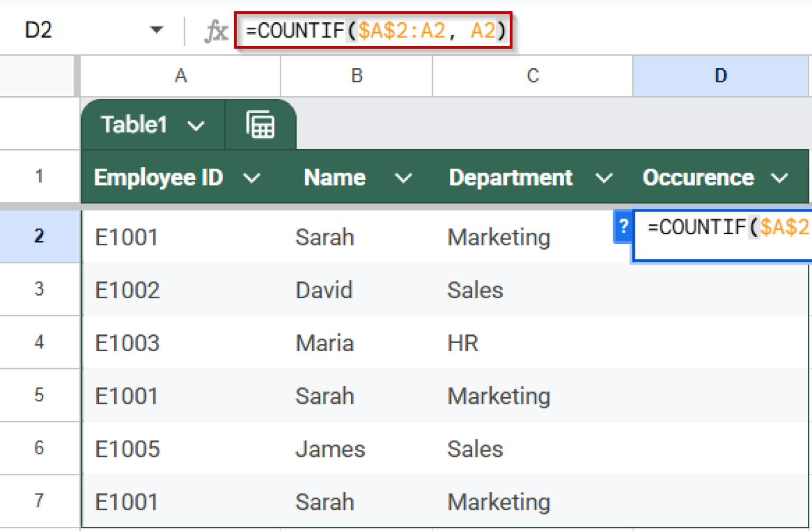Select the column A header
Viewport: 812px width, 531px height.
point(180,76)
